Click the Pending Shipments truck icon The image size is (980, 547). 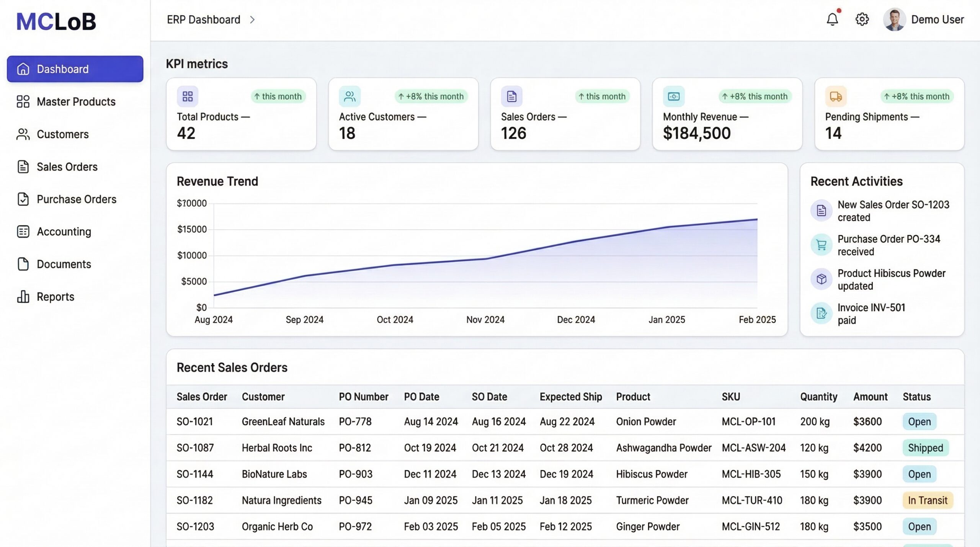835,96
